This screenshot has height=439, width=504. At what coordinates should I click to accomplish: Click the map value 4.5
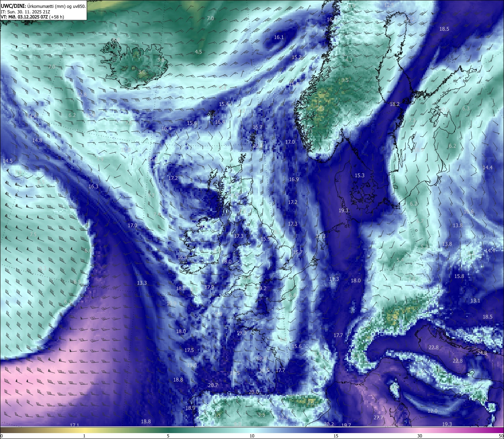[198, 52]
